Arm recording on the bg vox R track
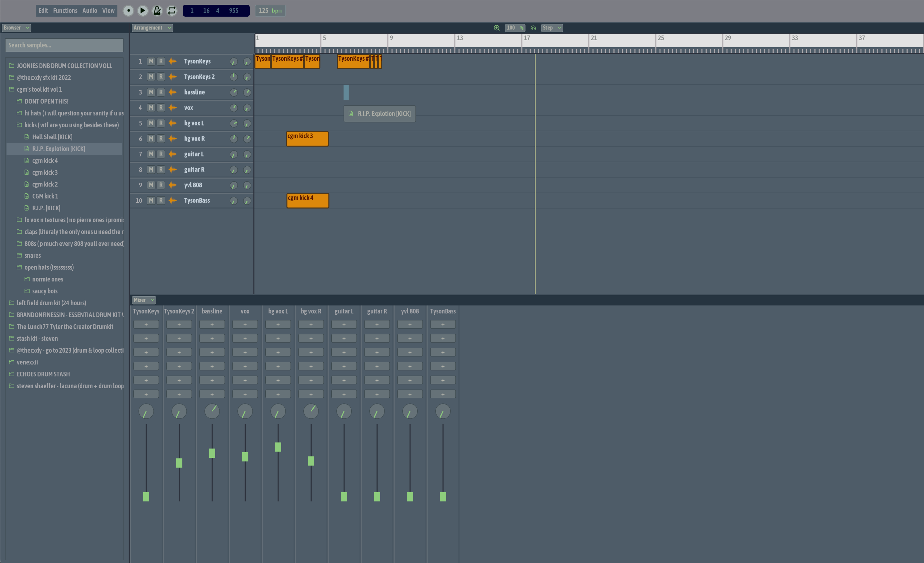The width and height of the screenshot is (924, 563). 160,138
